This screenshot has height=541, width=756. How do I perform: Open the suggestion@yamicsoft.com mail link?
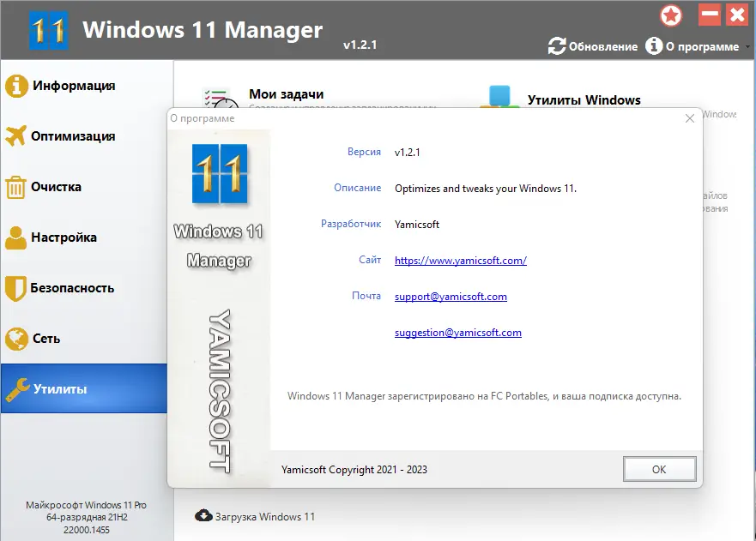457,332
